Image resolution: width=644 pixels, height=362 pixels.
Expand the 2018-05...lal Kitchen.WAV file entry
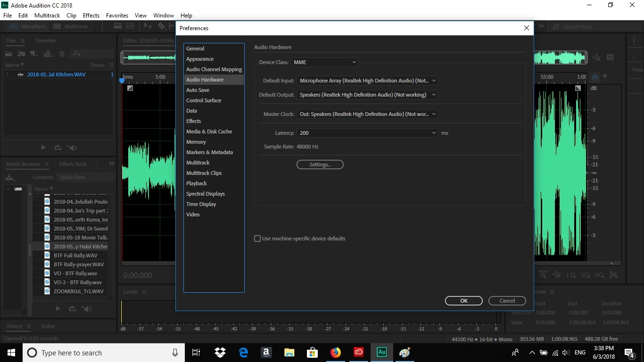(x=8, y=74)
